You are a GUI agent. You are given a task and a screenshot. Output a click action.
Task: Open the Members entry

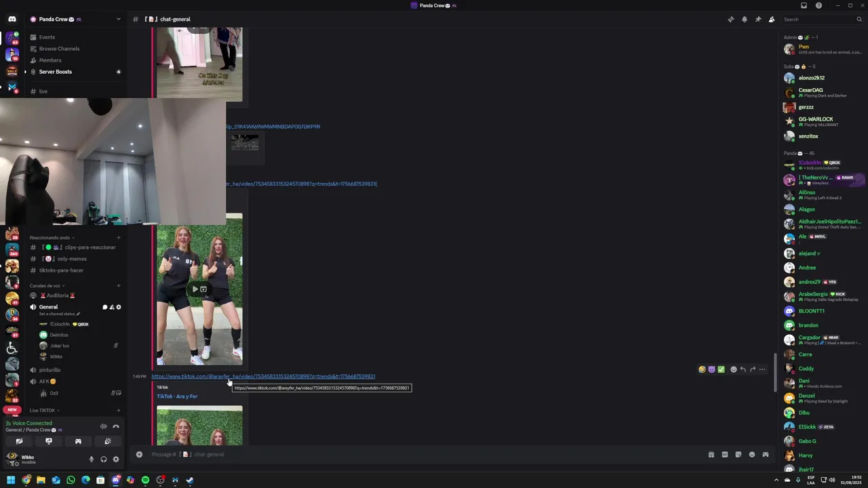coord(75,60)
